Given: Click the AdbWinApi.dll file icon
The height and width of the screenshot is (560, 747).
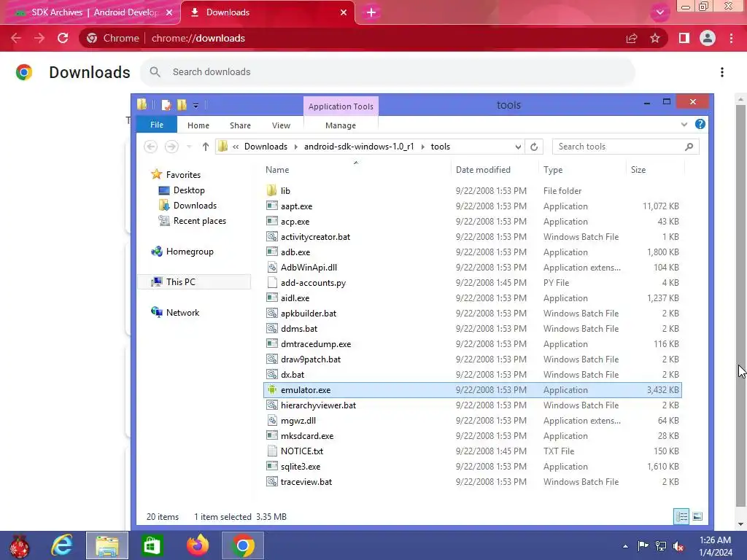Looking at the screenshot, I should click(271, 268).
